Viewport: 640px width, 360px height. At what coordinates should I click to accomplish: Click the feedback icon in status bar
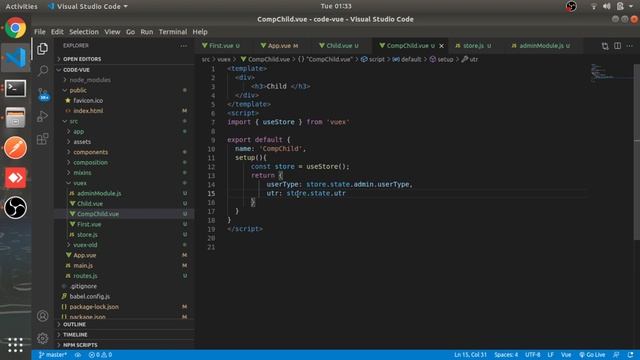coord(616,355)
